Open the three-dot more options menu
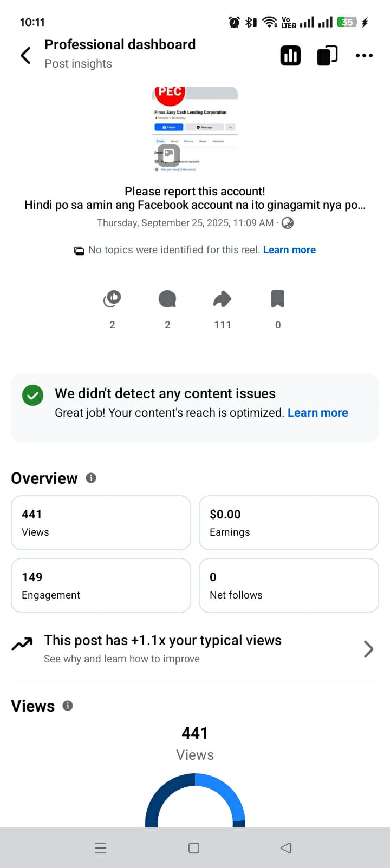 coord(364,55)
